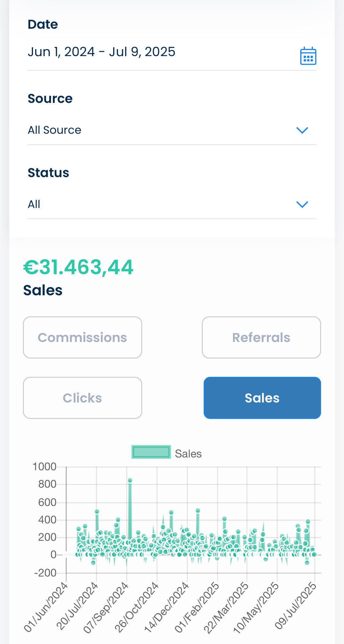
Task: Click the €31.463,44 sales total
Action: [x=78, y=267]
